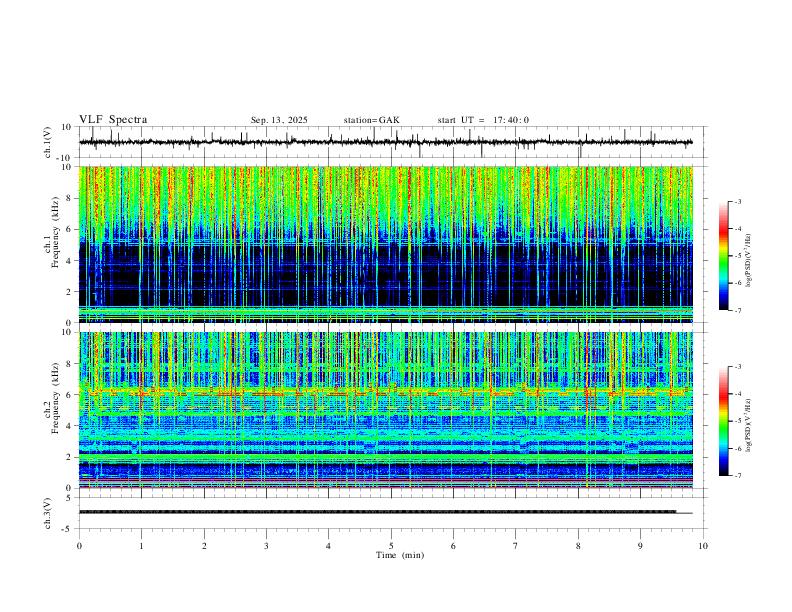Viewport: 792px width, 612px height.
Task: Select the date text 'Sep. 13, 2025'
Action: 279,120
